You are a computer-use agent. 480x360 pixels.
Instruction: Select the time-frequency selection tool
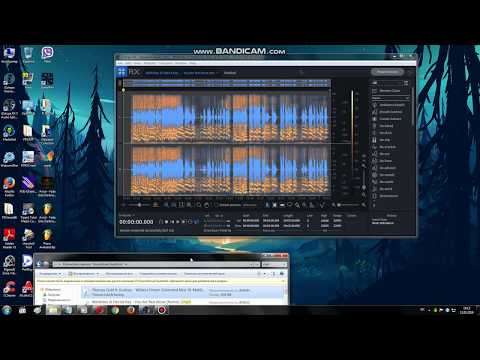[274, 205]
